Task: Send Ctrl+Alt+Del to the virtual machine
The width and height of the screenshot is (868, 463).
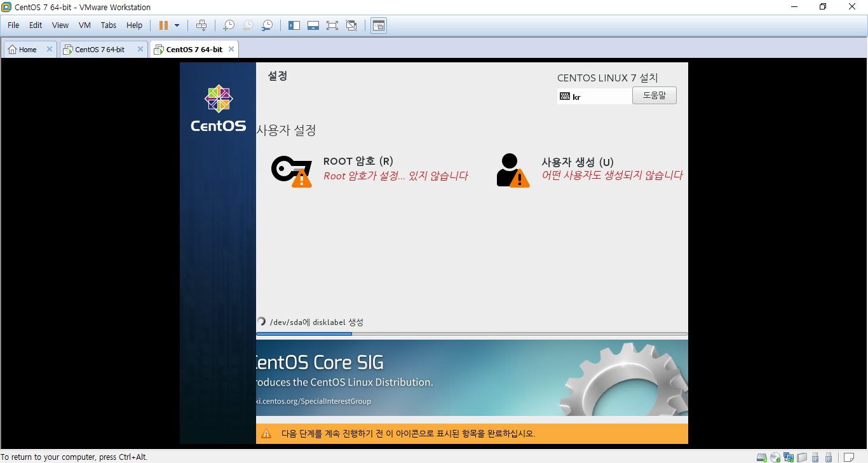Action: [x=201, y=25]
